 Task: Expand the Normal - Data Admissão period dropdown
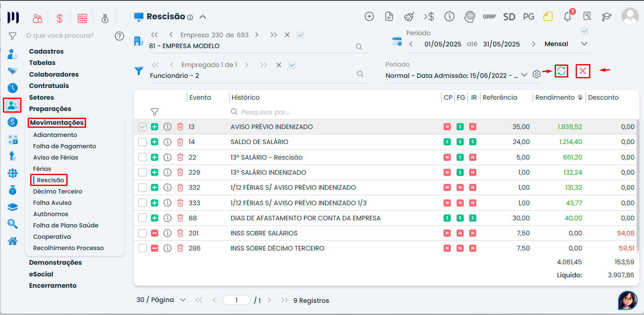524,75
